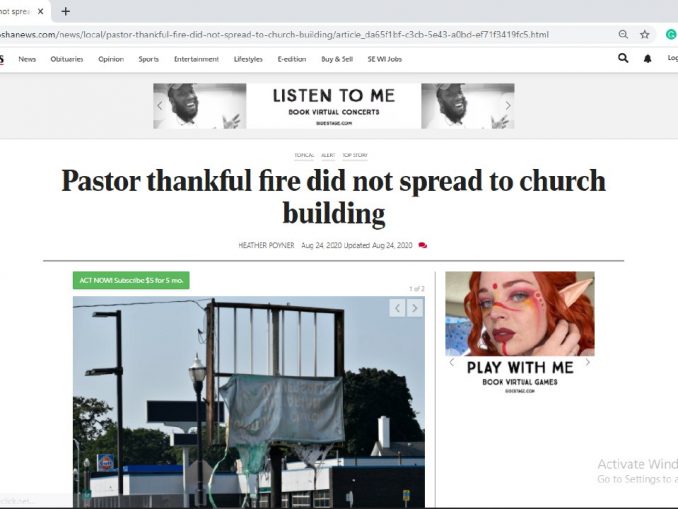This screenshot has width=678, height=509.
Task: Close the current browser tab
Action: (x=41, y=11)
